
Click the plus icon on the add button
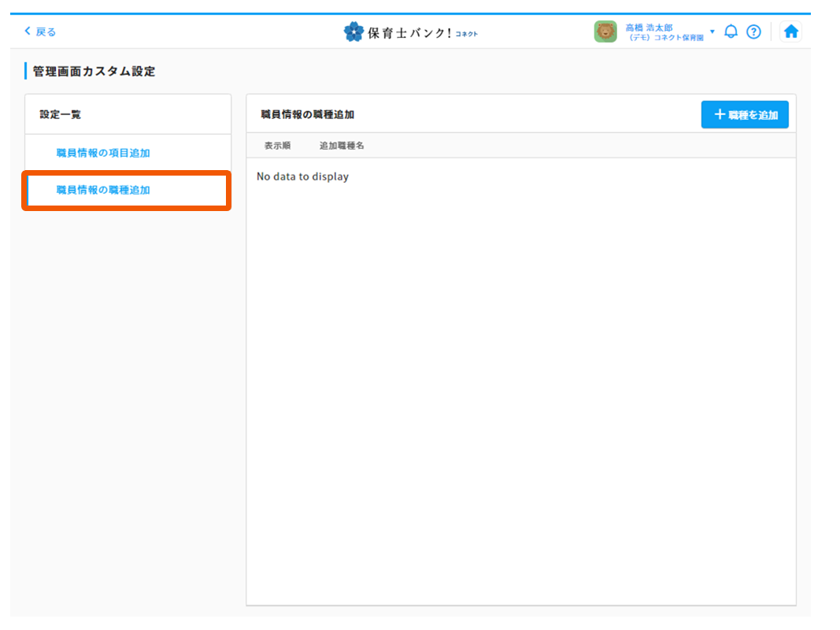point(719,115)
